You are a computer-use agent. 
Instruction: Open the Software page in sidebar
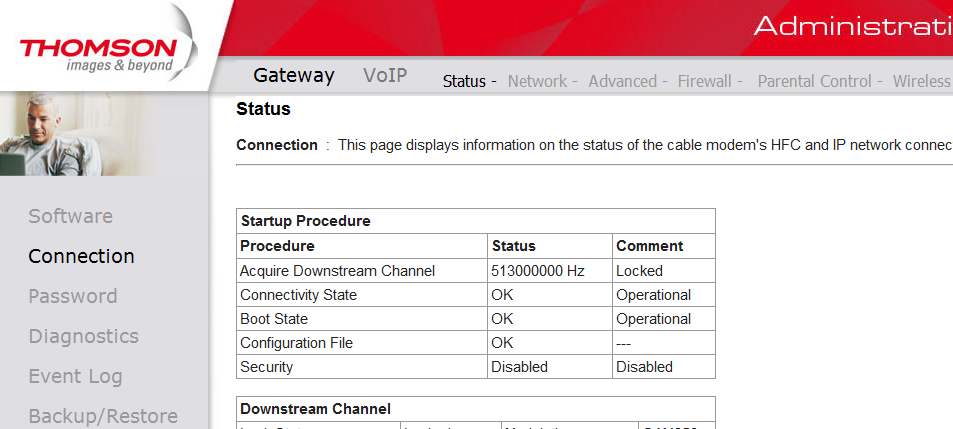(x=70, y=216)
